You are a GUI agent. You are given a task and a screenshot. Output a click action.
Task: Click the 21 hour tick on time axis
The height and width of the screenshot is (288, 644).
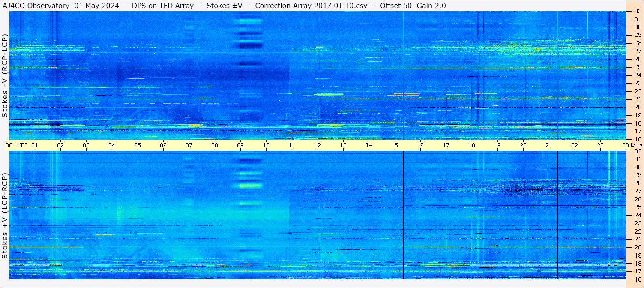[x=549, y=145]
